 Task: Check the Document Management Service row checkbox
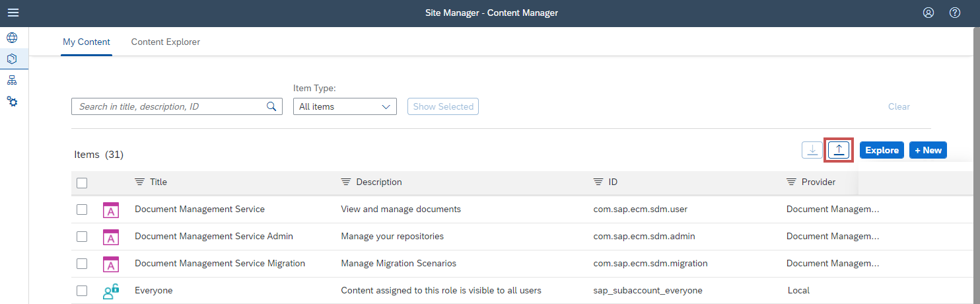pos(82,209)
